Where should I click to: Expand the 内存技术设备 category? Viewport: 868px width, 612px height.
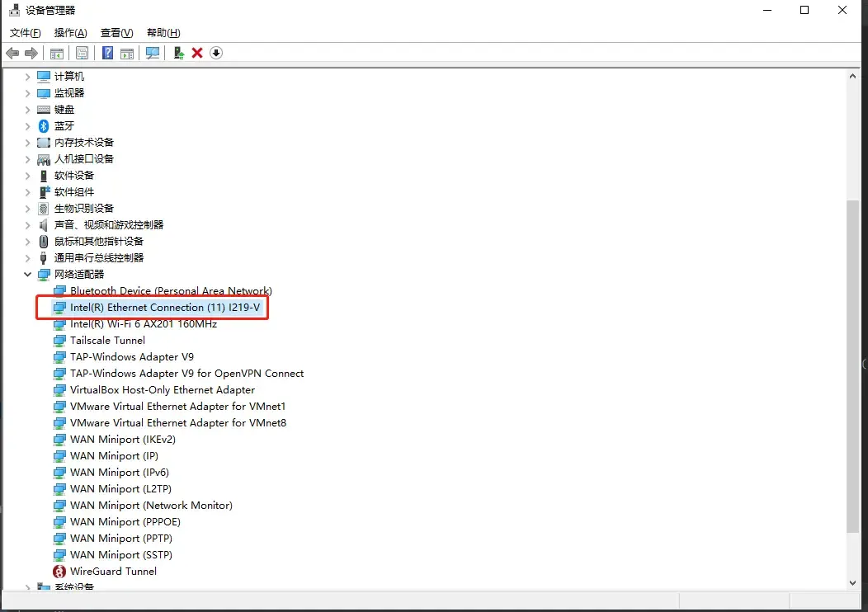[28, 143]
